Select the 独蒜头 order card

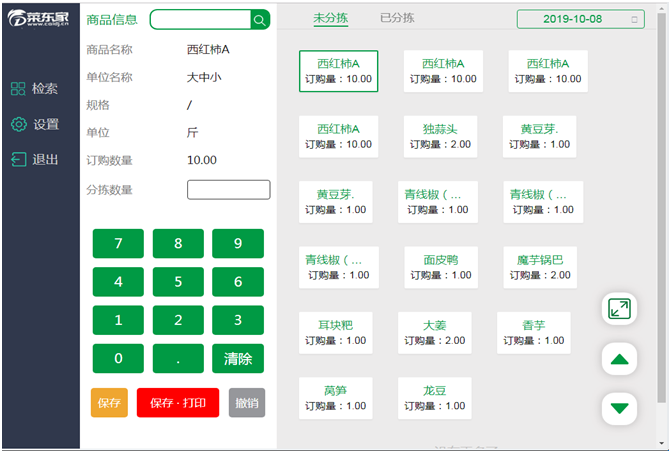[439, 136]
